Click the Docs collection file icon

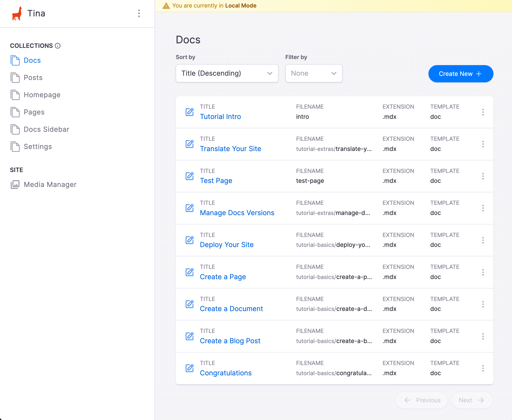pyautogui.click(x=15, y=61)
